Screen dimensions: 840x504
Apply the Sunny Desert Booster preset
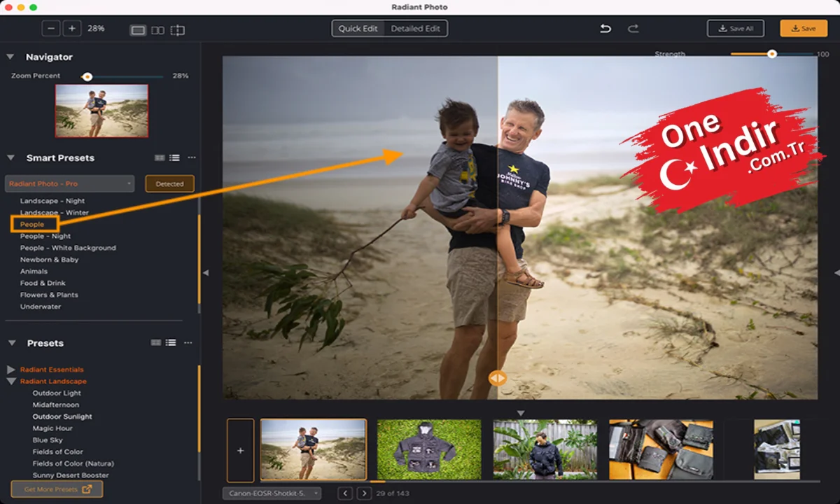71,475
